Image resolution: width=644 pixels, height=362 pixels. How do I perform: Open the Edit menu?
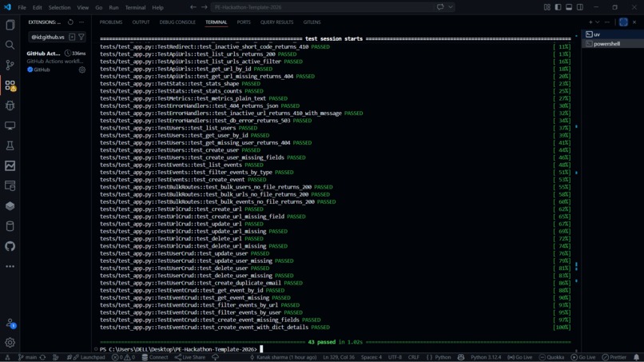(x=37, y=7)
